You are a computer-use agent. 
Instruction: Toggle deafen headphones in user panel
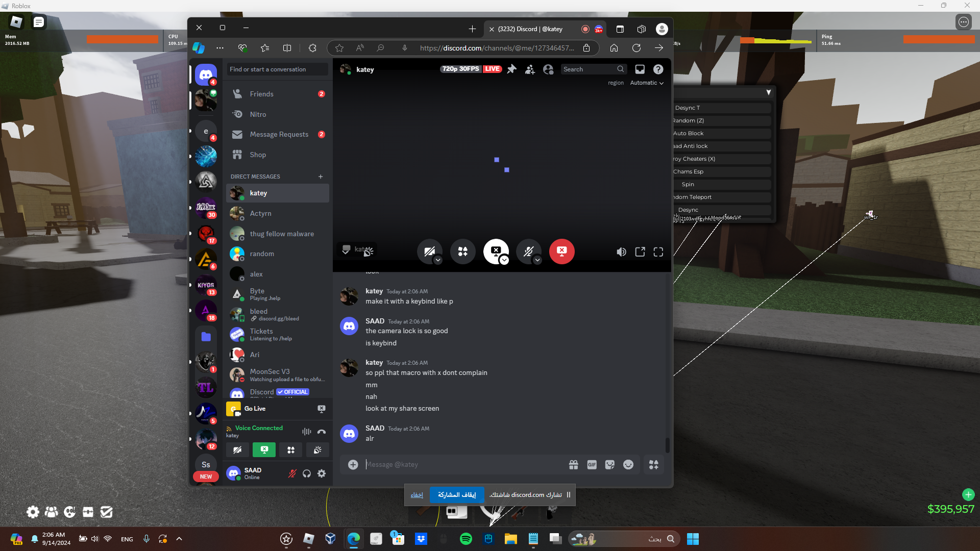[307, 473]
